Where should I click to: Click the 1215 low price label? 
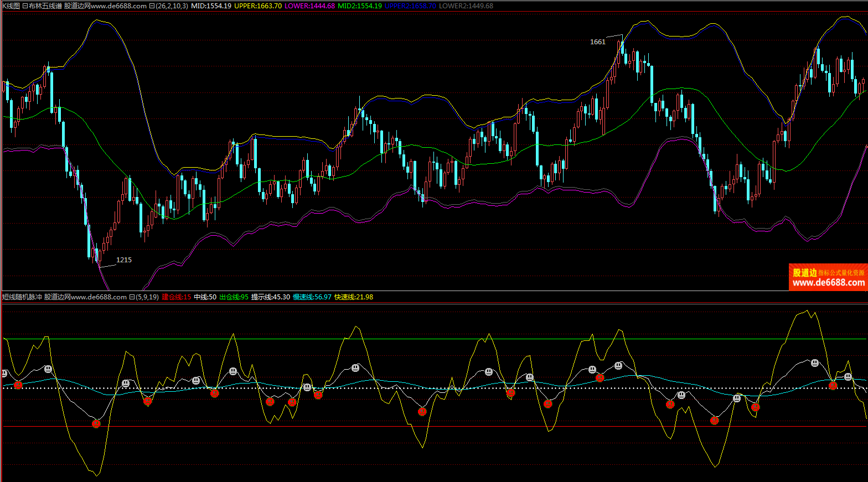[x=123, y=260]
